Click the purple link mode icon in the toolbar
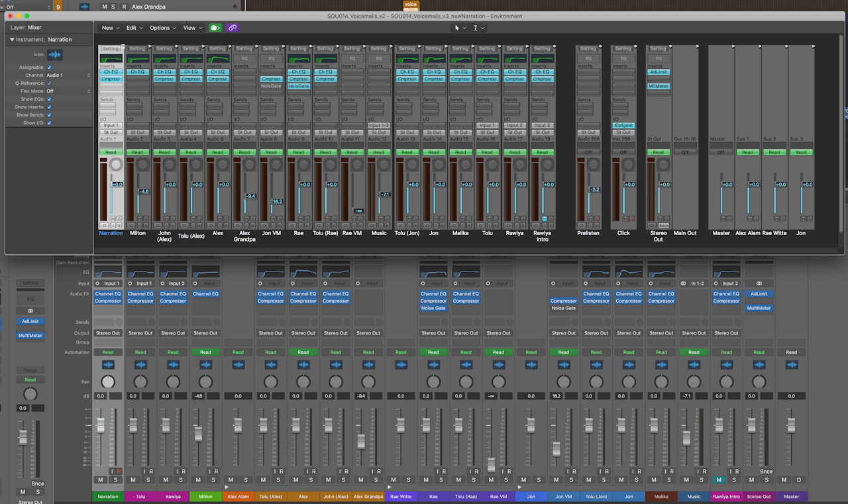The width and height of the screenshot is (848, 504). pyautogui.click(x=232, y=28)
